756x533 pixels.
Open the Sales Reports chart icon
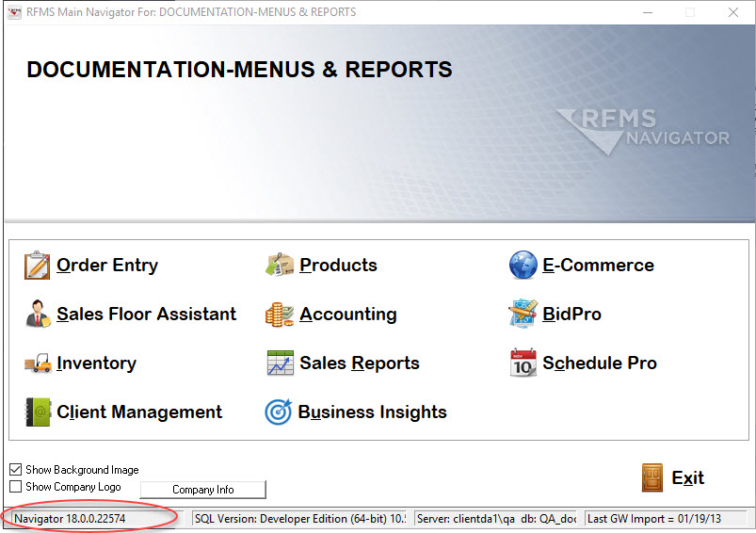tap(281, 363)
